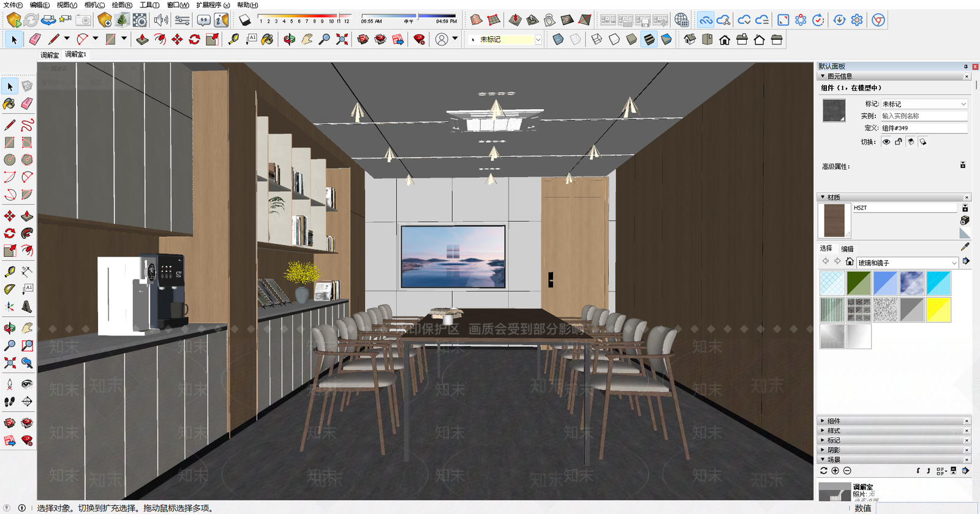Click the remove scene minus icon
The image size is (980, 514).
tap(847, 471)
